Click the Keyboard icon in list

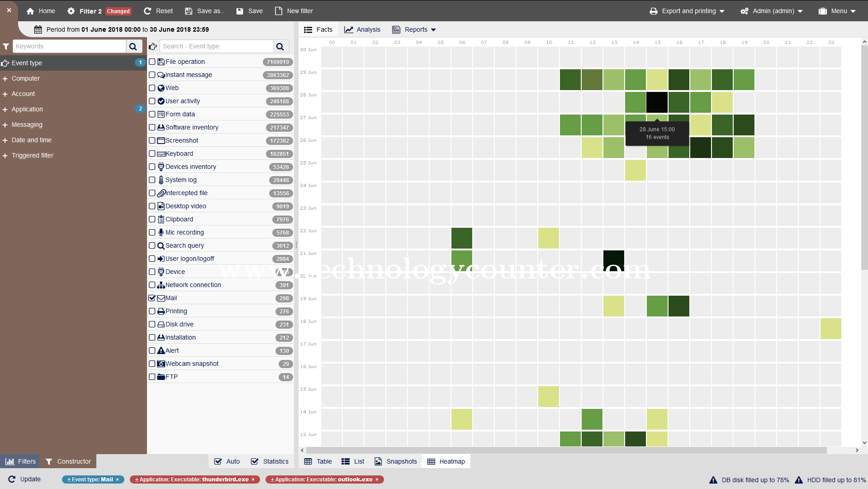(161, 153)
